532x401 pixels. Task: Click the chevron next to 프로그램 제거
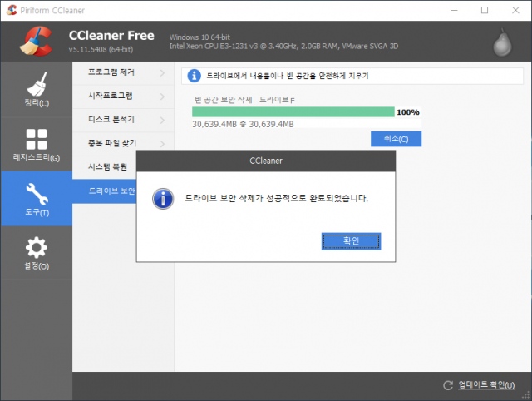pos(163,72)
